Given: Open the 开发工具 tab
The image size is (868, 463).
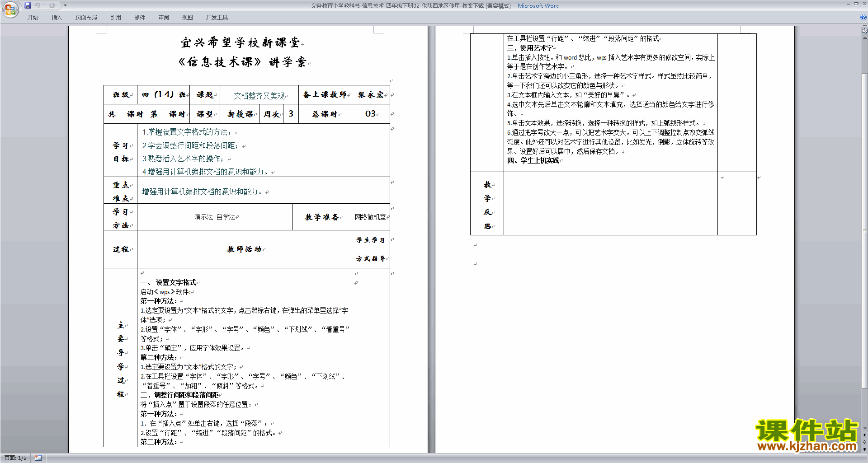Looking at the screenshot, I should pos(217,17).
